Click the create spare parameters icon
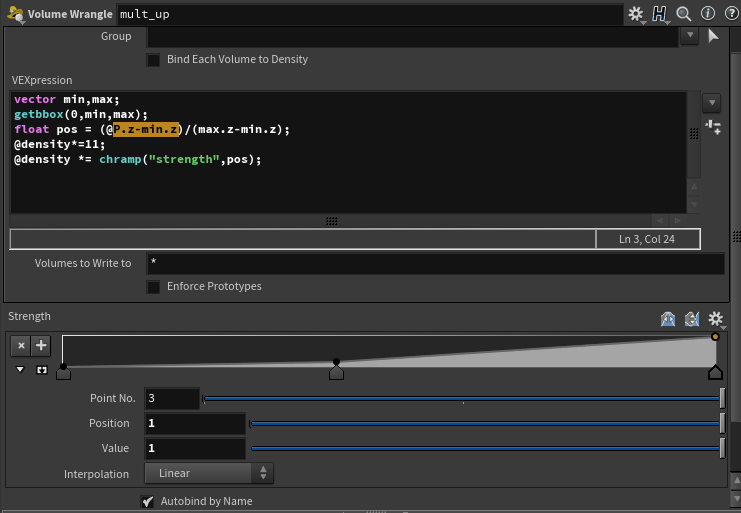This screenshot has width=741, height=513. tap(713, 127)
